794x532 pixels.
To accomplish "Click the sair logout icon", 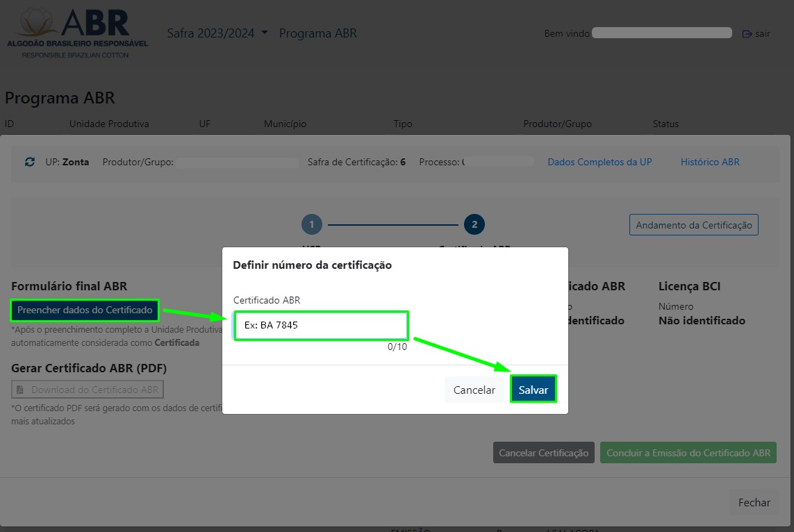I will point(747,34).
